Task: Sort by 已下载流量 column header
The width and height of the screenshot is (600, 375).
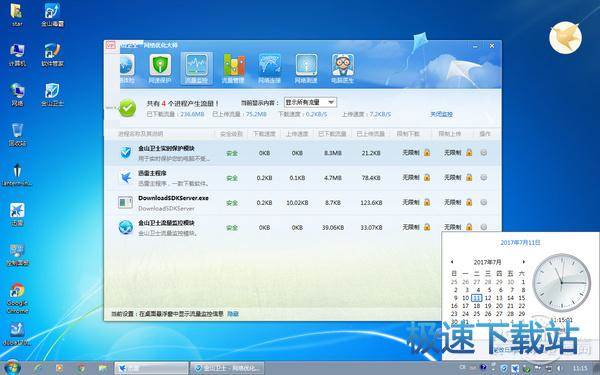Action: click(x=332, y=134)
